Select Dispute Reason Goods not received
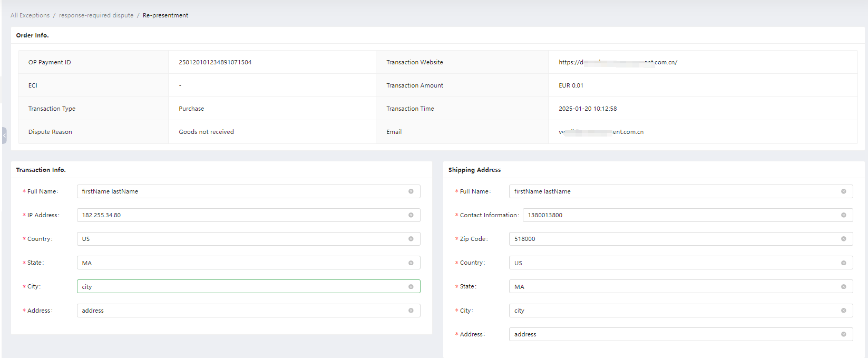Screen dimensions: 868x358 click(206, 132)
